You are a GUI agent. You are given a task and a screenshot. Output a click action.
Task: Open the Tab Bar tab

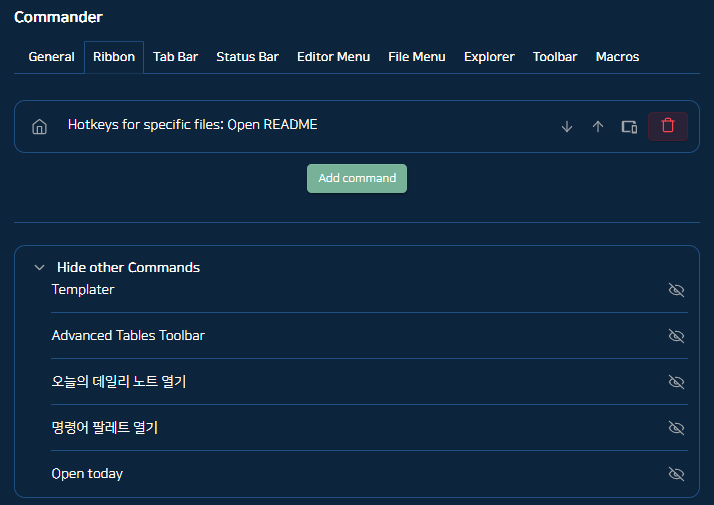click(x=175, y=57)
